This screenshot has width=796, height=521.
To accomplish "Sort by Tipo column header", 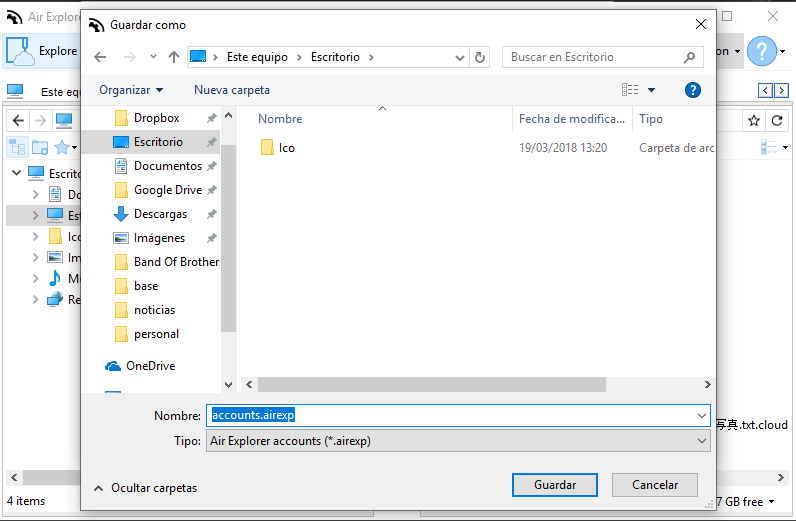I will 651,119.
